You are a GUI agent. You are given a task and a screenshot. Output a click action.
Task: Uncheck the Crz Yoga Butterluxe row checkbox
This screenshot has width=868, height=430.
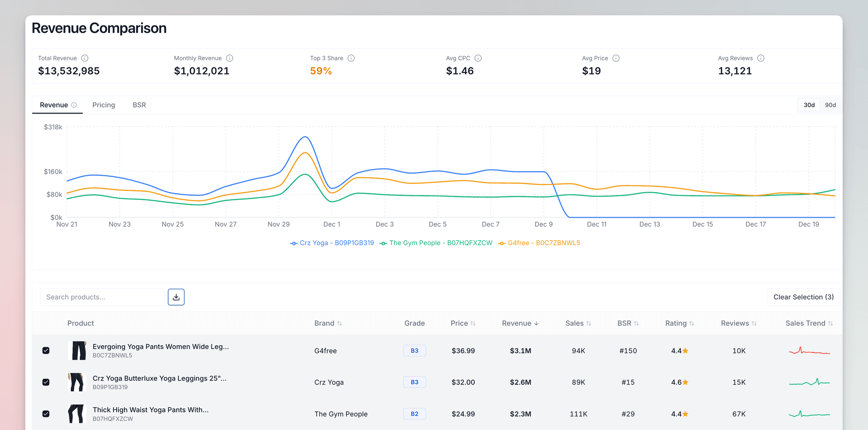pos(46,382)
